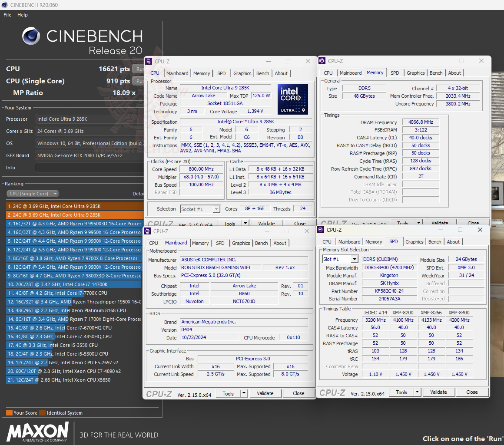This screenshot has height=445, width=504.
Task: Click the Multiplier x8.0 (4.0 - 57.0) value
Action: 201,177
